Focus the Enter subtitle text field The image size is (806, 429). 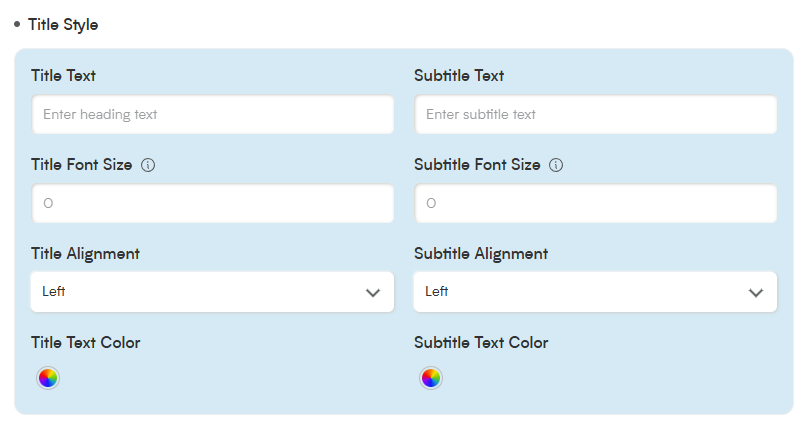(596, 115)
